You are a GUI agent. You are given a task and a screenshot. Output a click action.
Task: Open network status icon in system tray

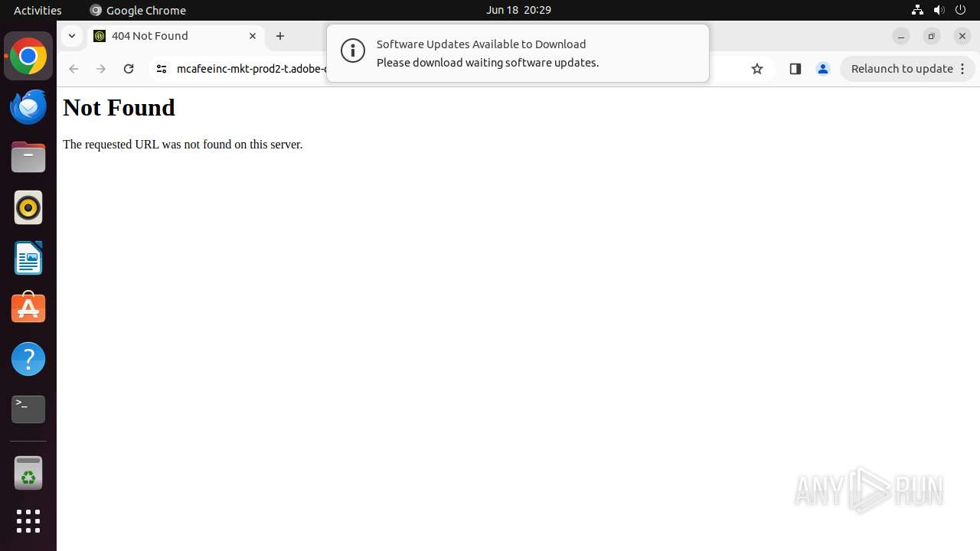(x=917, y=10)
